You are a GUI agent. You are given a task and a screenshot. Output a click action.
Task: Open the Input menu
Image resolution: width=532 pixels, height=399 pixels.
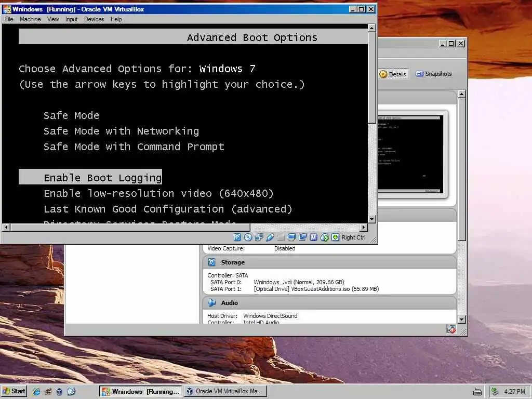71,19
